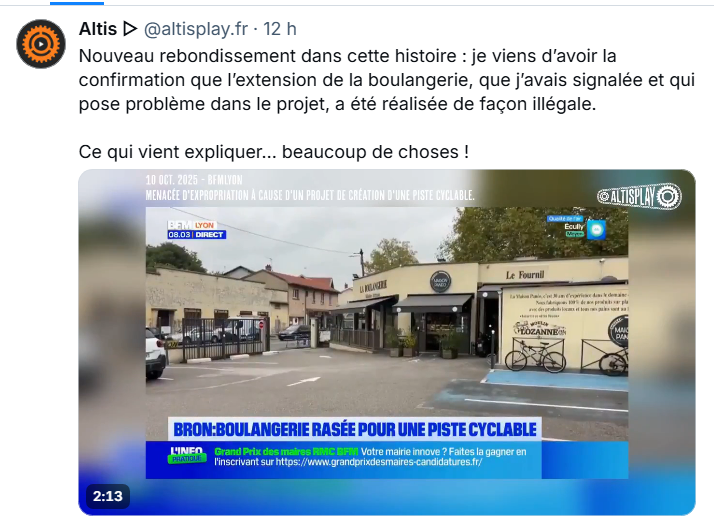
Task: Click the BFM Lyon Direct logo
Action: pos(196,230)
